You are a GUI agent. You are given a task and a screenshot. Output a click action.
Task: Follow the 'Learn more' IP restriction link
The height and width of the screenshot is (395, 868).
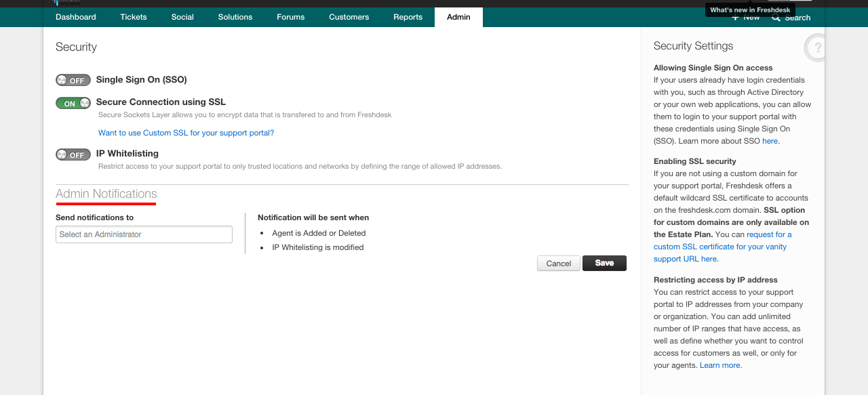tap(720, 365)
